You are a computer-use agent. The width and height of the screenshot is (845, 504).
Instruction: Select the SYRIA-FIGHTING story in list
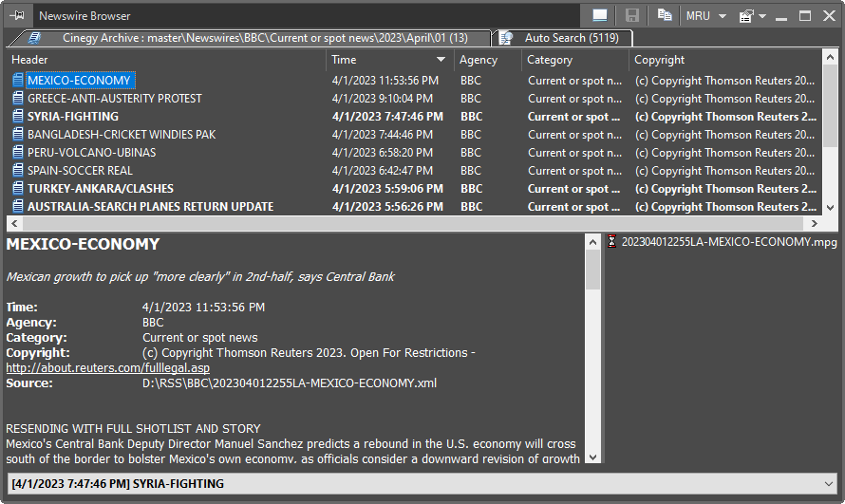(73, 117)
